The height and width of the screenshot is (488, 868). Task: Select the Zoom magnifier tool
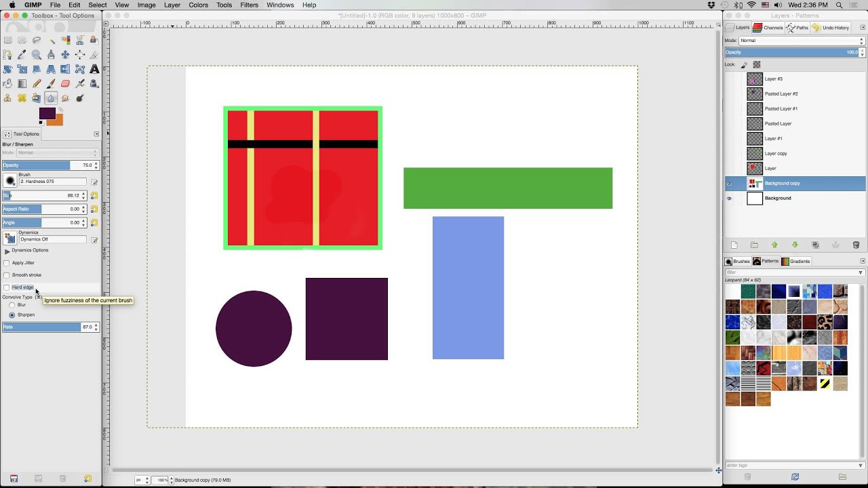[x=37, y=54]
